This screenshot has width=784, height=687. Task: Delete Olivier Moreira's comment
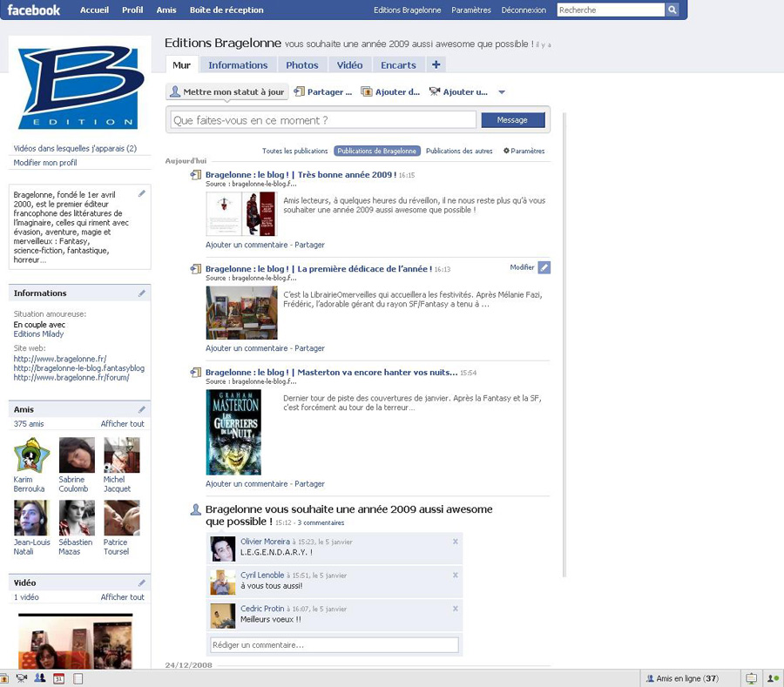tap(456, 542)
